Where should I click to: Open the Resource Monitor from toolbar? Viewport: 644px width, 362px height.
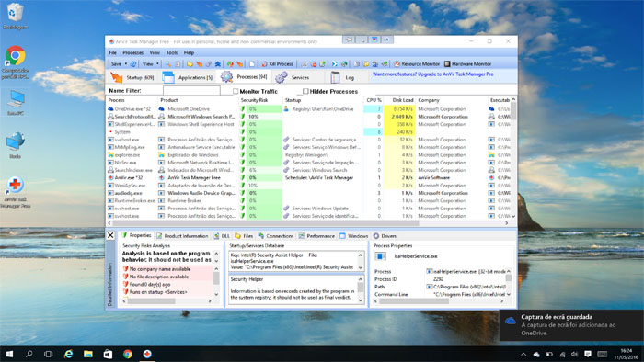417,64
